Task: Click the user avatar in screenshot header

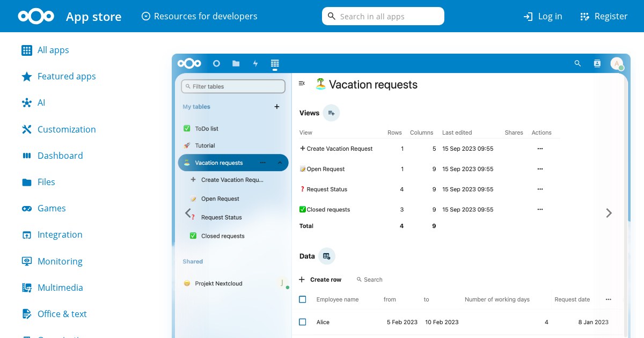Action: click(x=617, y=63)
